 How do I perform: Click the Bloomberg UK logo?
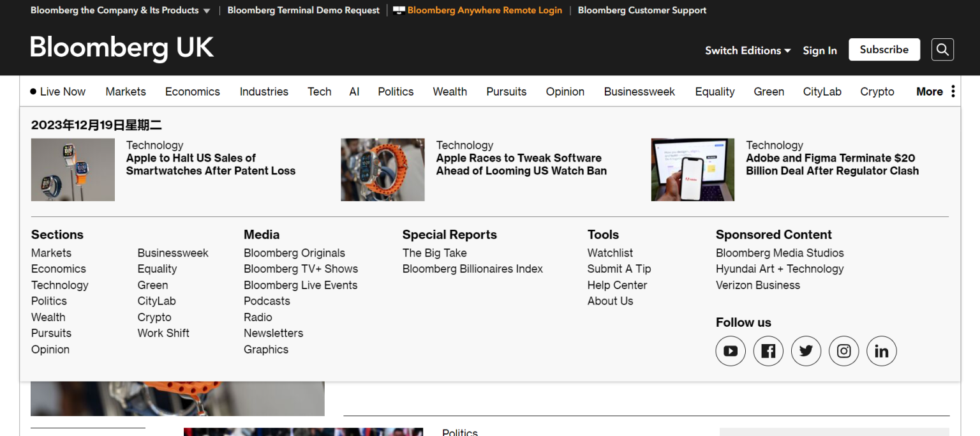(x=122, y=48)
